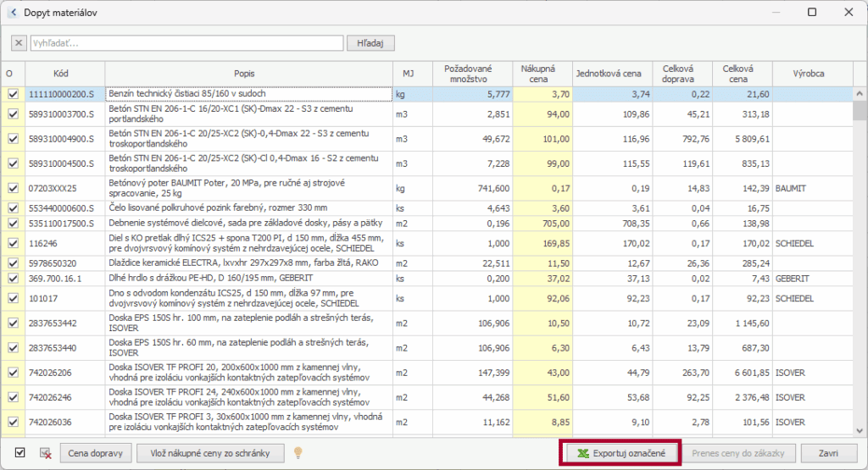The height and width of the screenshot is (470, 868).
Task: Click the deselect-all icon with red X
Action: pos(45,453)
